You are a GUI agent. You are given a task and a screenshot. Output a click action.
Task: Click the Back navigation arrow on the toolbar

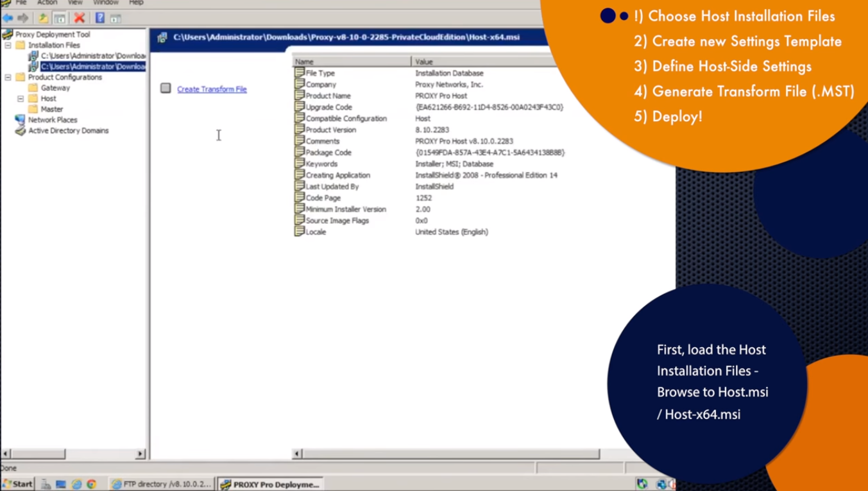(x=7, y=17)
